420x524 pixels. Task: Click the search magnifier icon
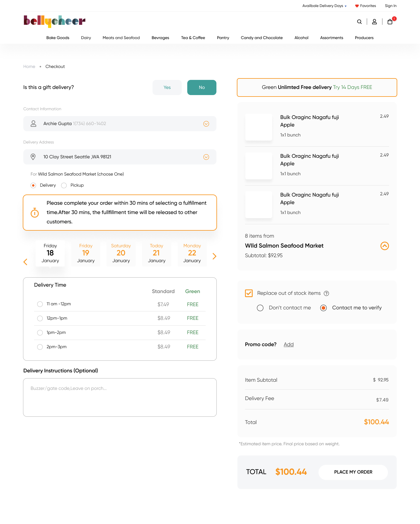[359, 22]
